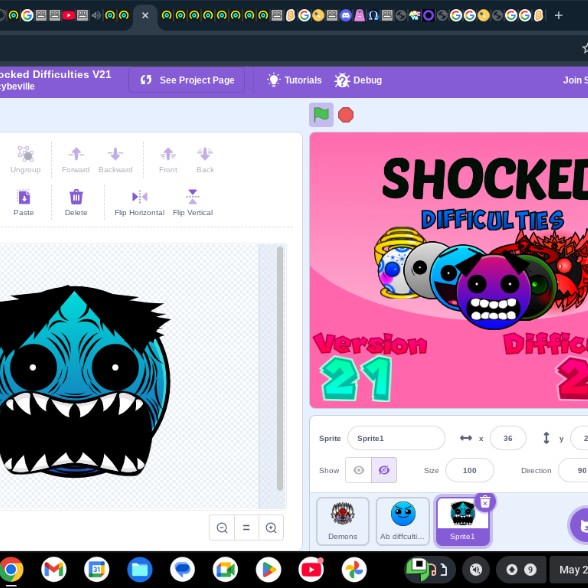Show the sprite using the eye toggle
This screenshot has width=588, height=588.
pos(358,470)
